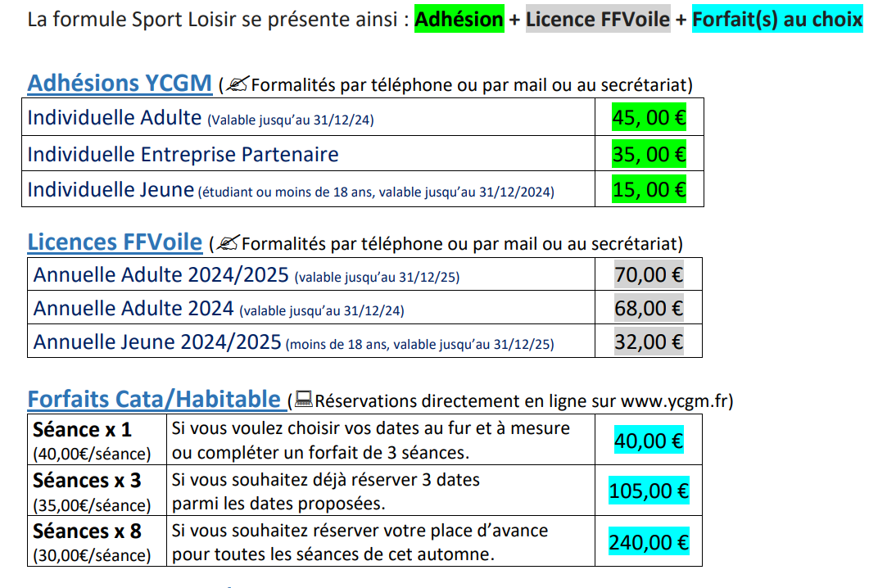Screen dimensions: 878x588
Task: Click the Formalités par téléphone text beside Adhésions YCGM
Action: click(351, 85)
